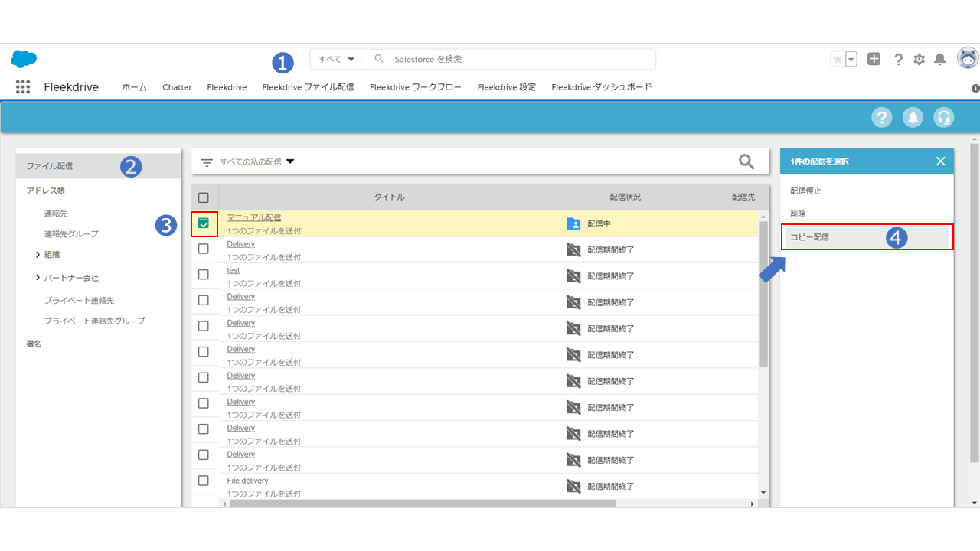This screenshot has width=980, height=551.
Task: Click the Fleekdrive help icon in blue bar
Action: [882, 117]
